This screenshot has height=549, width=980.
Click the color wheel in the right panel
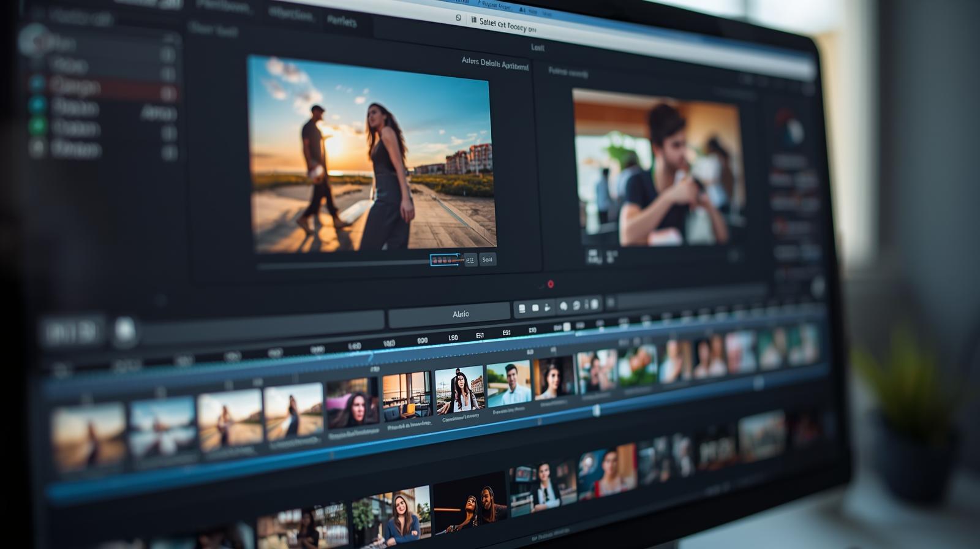(789, 127)
